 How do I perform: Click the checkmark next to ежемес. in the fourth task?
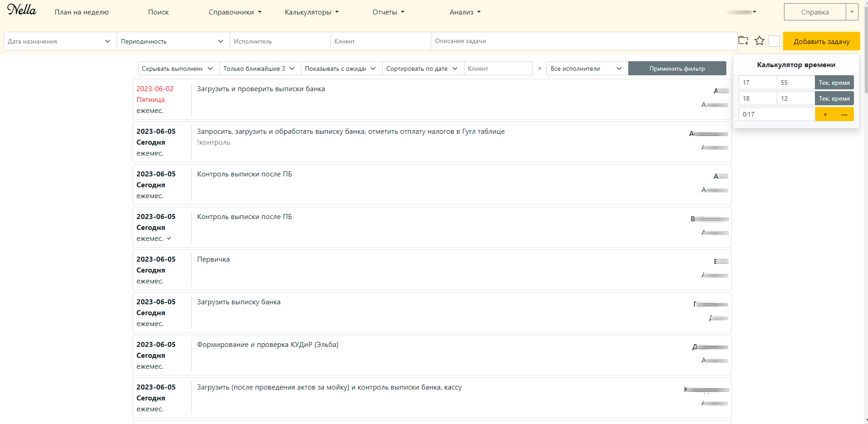(169, 239)
